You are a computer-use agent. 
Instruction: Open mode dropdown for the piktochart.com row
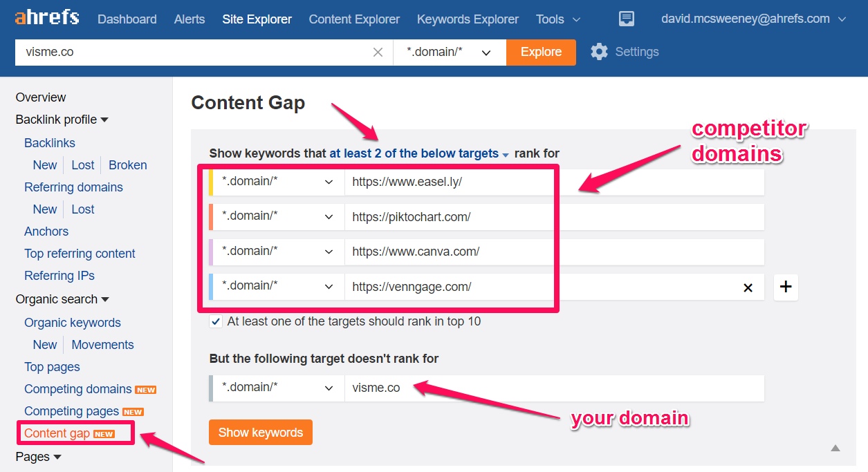[x=278, y=216]
